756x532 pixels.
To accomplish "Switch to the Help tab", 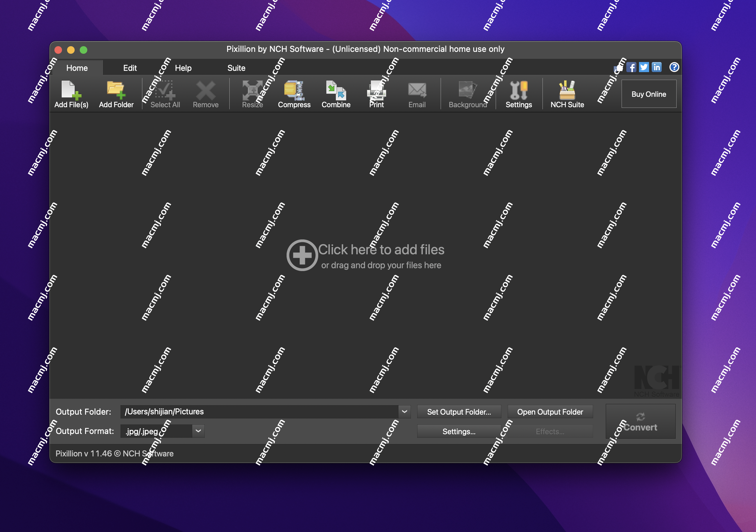I will [x=183, y=68].
